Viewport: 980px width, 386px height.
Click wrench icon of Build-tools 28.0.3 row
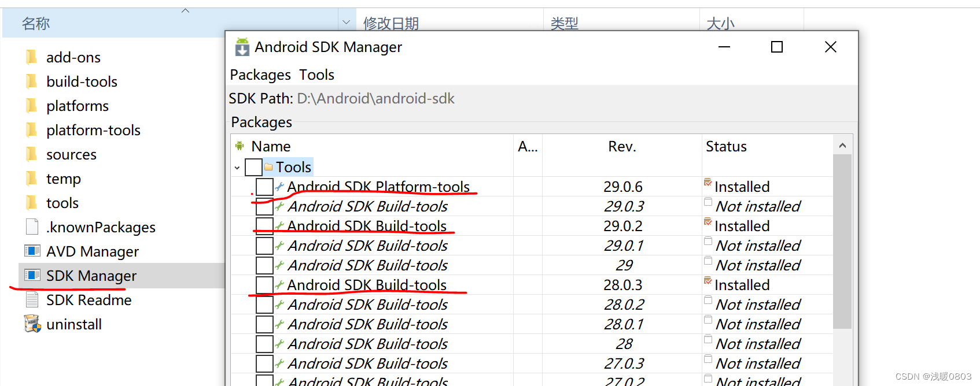[x=279, y=285]
